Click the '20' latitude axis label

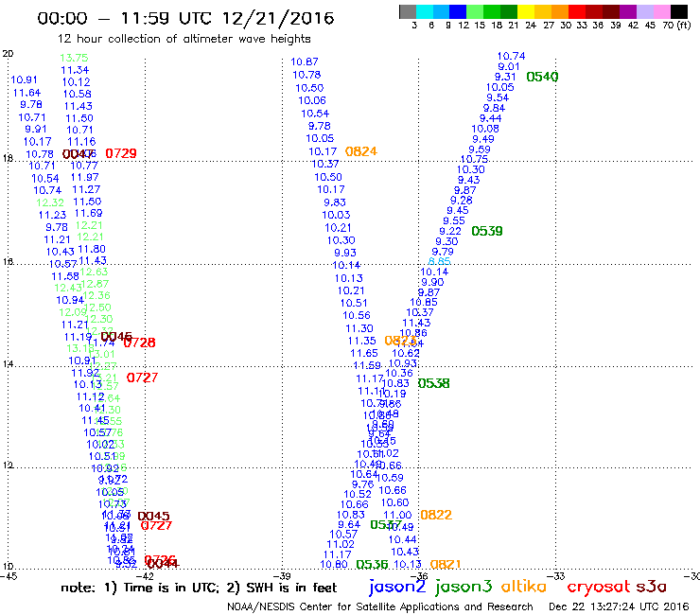coord(8,54)
